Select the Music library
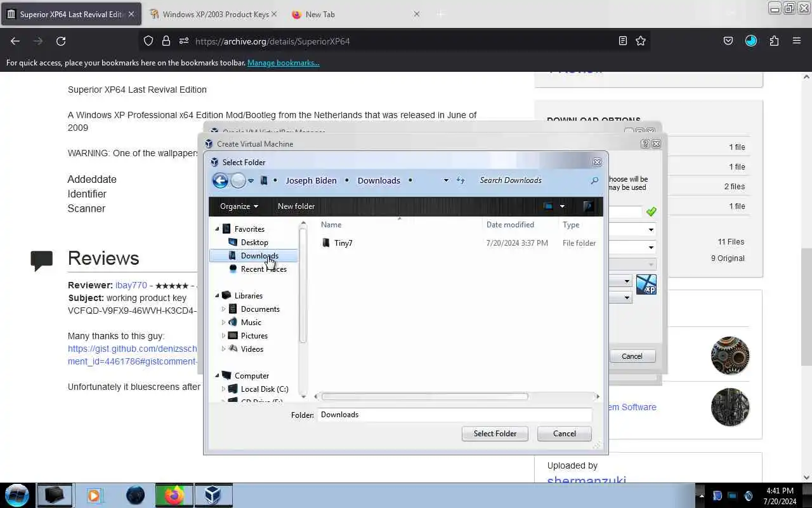The image size is (812, 508). pyautogui.click(x=251, y=323)
